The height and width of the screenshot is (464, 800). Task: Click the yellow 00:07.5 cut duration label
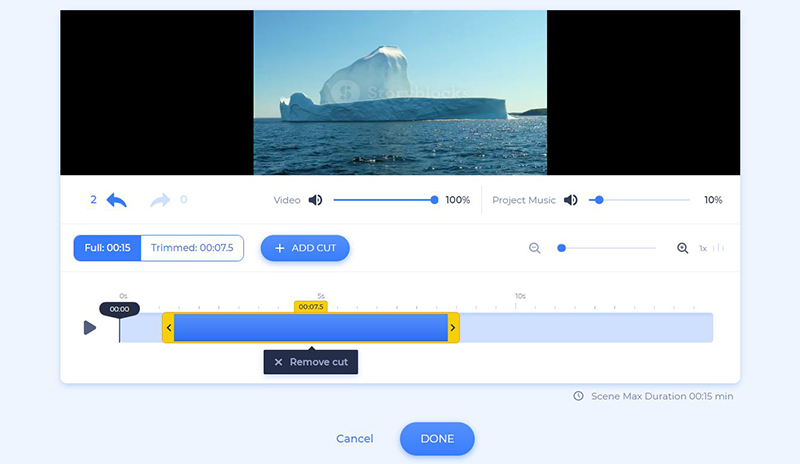[311, 307]
